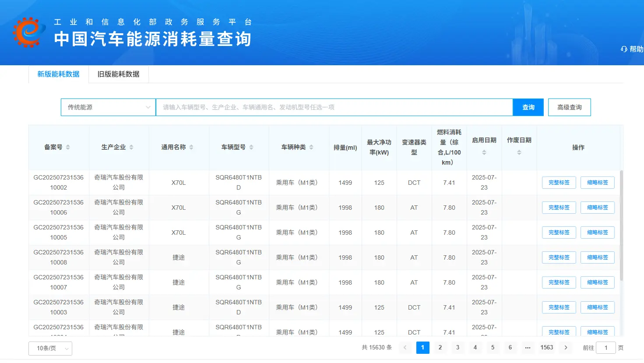Select page 6 in pagination
The width and height of the screenshot is (644, 363).
510,348
